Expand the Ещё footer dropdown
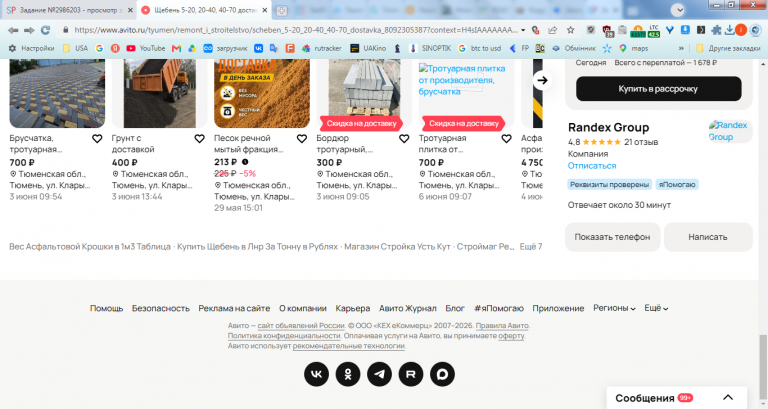Screen dimensions: 768x409 [x=656, y=308]
